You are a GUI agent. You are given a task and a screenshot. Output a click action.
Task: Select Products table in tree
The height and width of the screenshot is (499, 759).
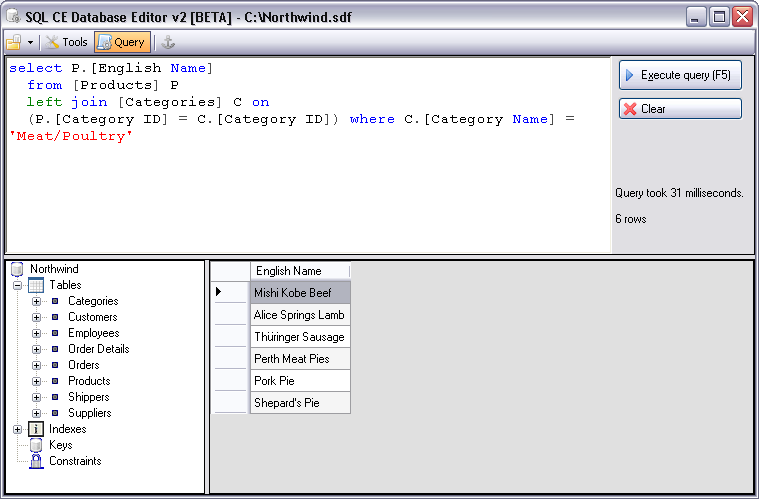pyautogui.click(x=89, y=380)
